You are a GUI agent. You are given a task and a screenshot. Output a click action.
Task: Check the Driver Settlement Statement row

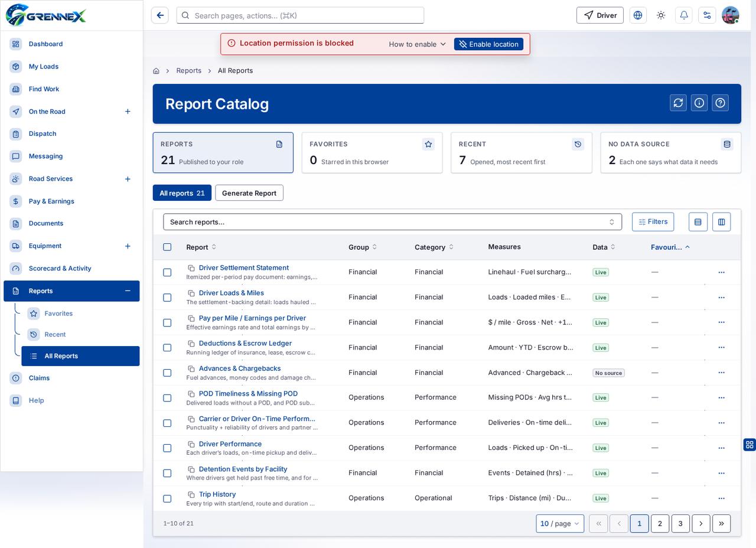tap(167, 272)
